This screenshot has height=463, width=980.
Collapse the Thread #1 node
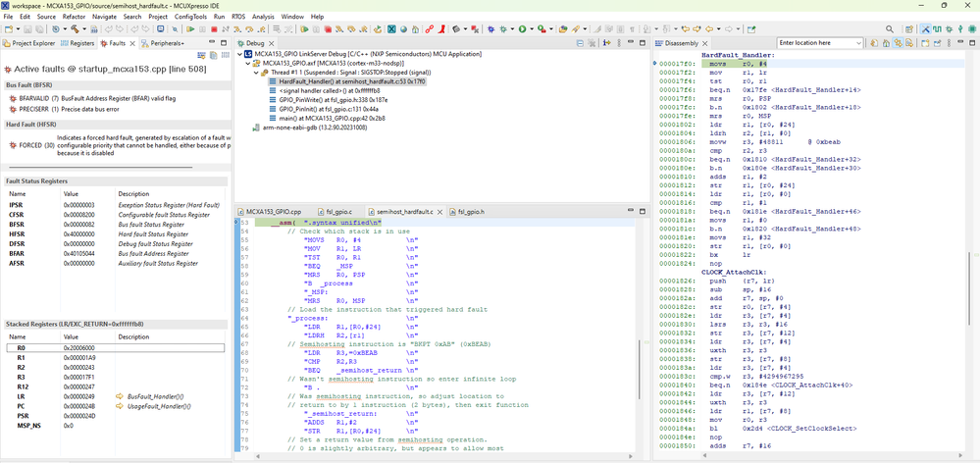256,73
